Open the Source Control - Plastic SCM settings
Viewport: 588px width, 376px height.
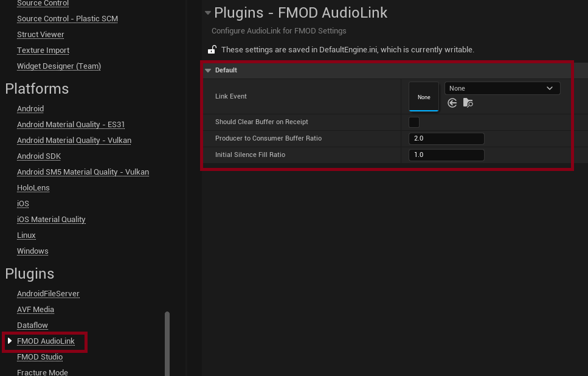coord(67,18)
